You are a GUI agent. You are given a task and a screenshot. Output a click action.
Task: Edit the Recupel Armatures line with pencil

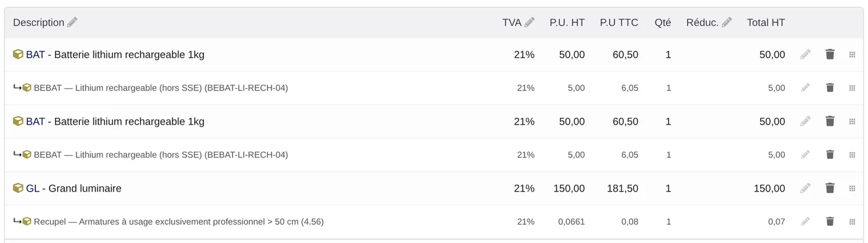coord(805,221)
